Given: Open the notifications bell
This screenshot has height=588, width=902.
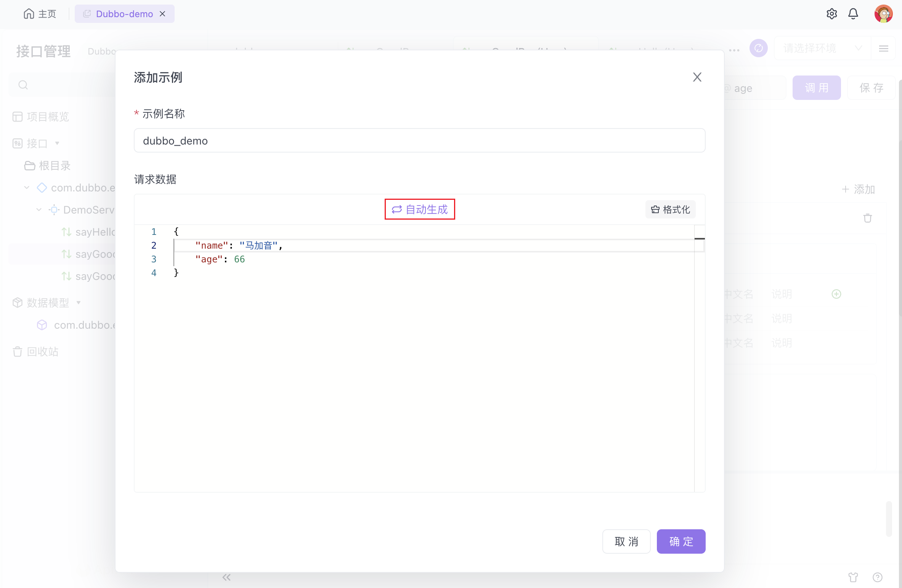Looking at the screenshot, I should (x=853, y=14).
